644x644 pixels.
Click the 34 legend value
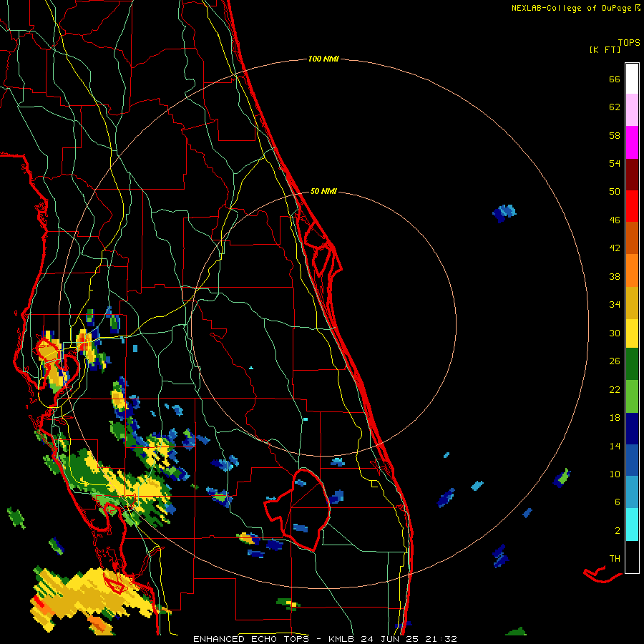click(615, 305)
